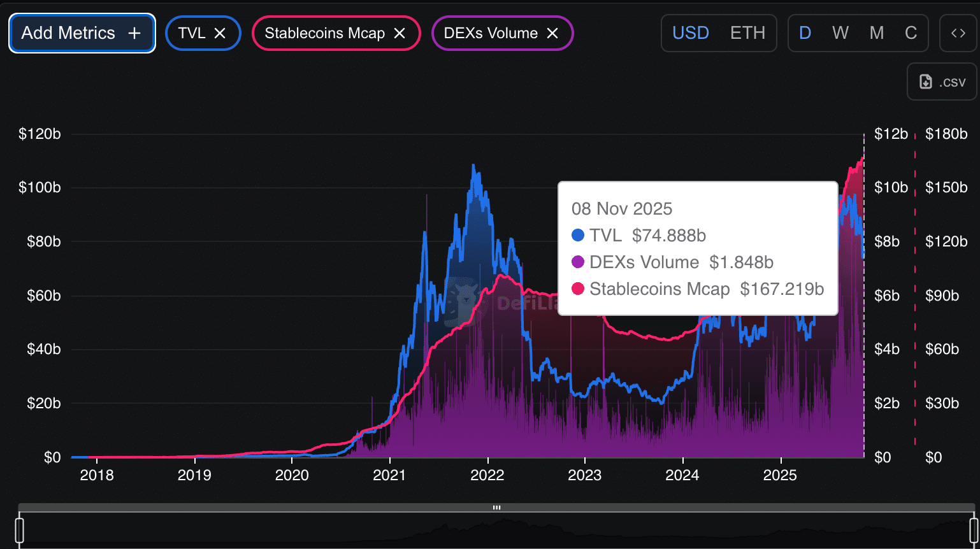Click the left range slider handle
The image size is (980, 549).
20,530
